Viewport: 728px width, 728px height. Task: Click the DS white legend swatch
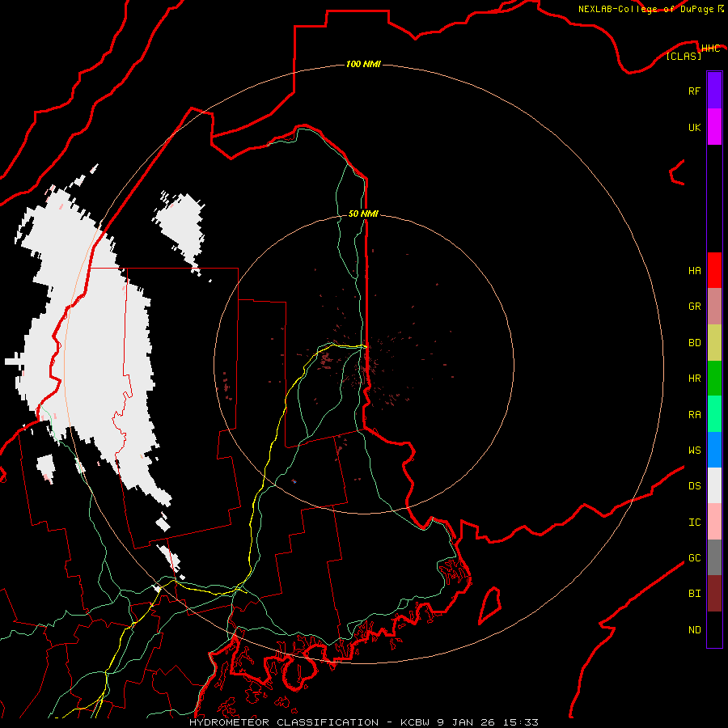click(x=714, y=485)
